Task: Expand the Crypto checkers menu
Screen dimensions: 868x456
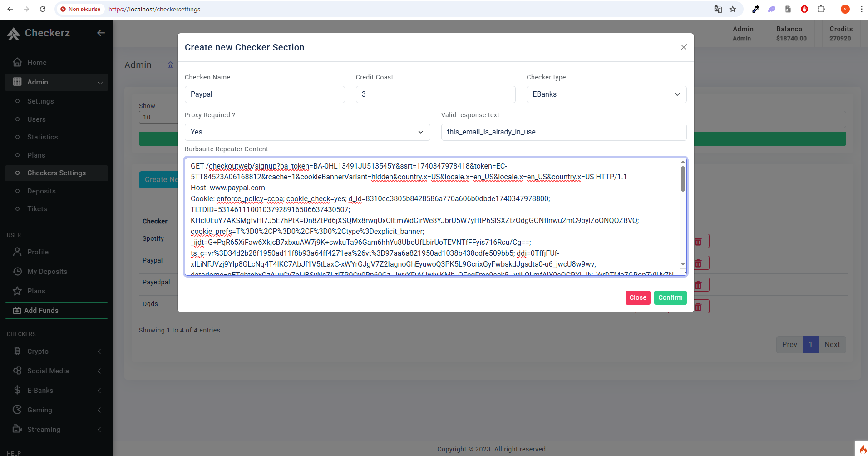Action: coord(56,352)
